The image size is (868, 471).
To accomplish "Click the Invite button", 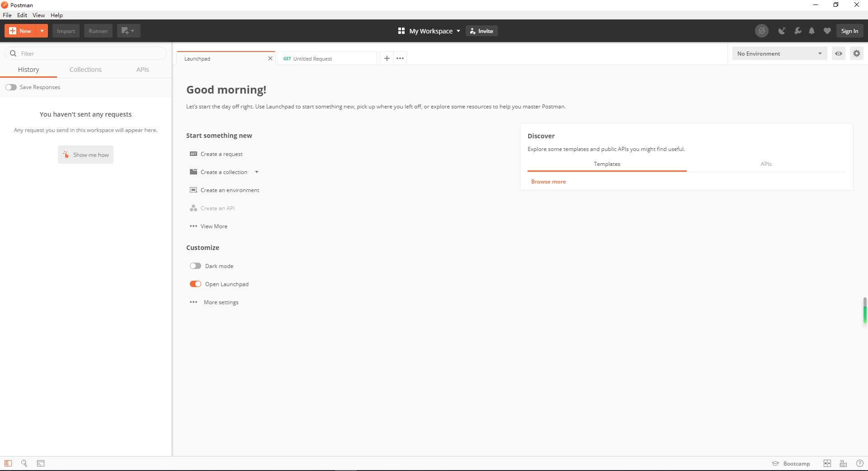I will pos(481,31).
